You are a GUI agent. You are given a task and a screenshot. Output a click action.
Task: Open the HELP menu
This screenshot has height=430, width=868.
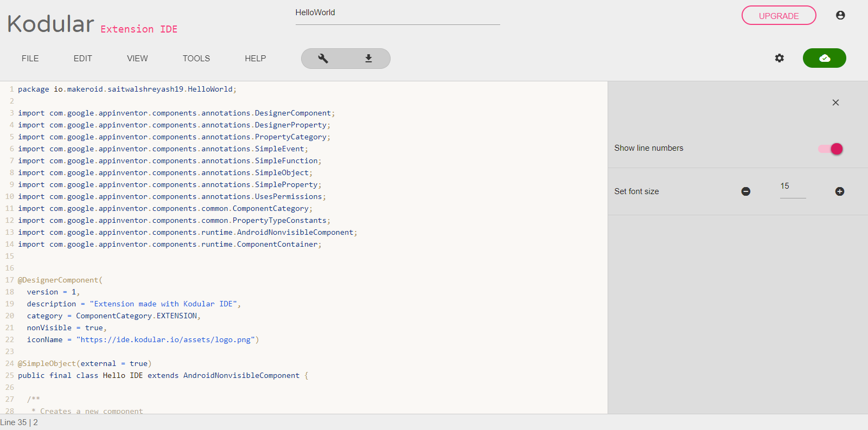tap(256, 59)
